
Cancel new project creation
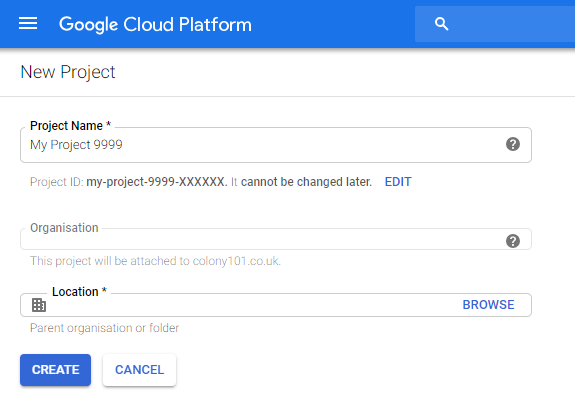[139, 370]
